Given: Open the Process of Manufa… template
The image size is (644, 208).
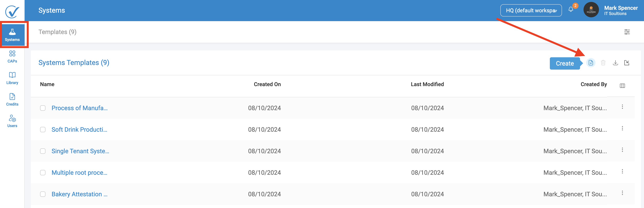Looking at the screenshot, I should point(80,108).
